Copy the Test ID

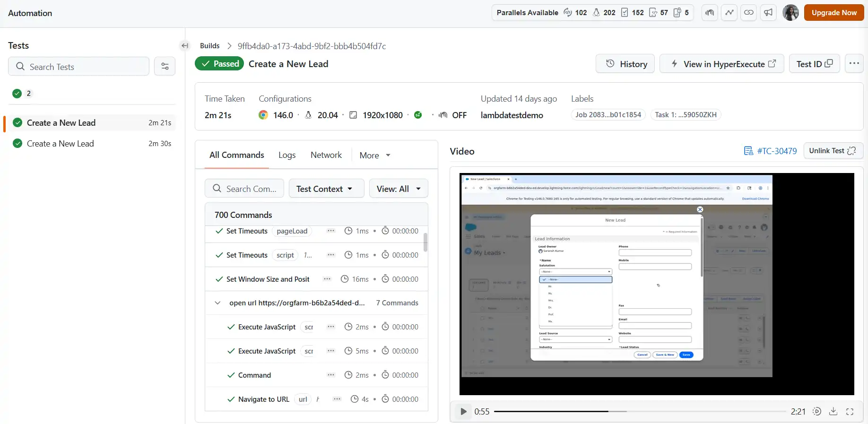tap(814, 63)
